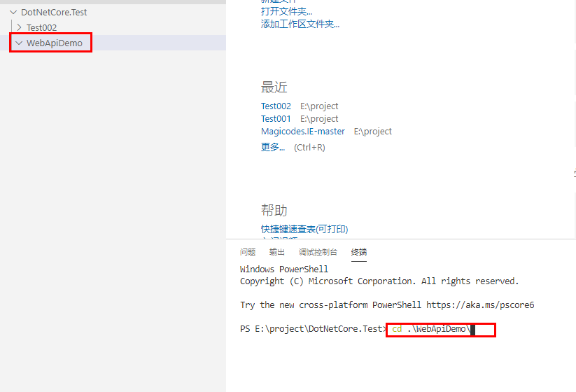Click the 打开文件夹... link
The image size is (576, 392).
tap(286, 11)
